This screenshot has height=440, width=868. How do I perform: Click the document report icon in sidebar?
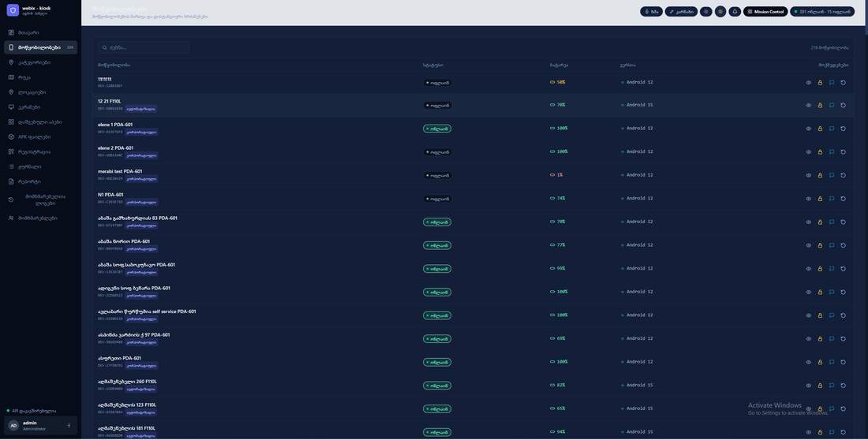coord(11,181)
